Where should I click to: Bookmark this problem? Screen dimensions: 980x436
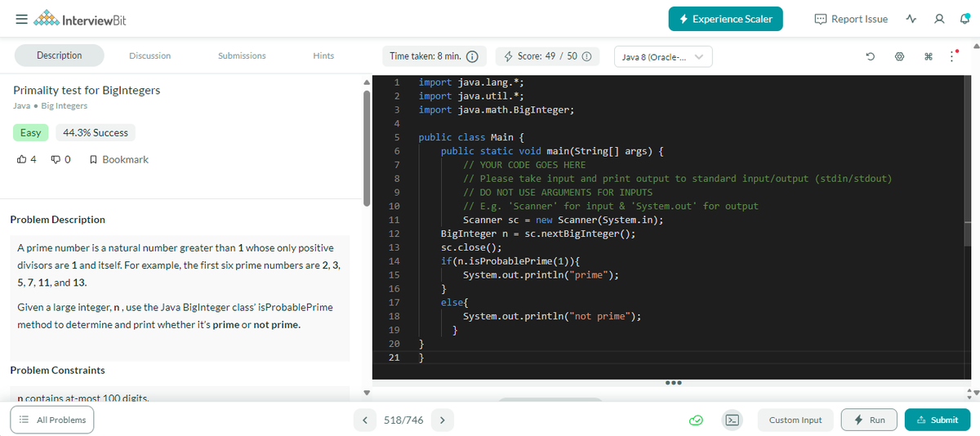pos(118,159)
